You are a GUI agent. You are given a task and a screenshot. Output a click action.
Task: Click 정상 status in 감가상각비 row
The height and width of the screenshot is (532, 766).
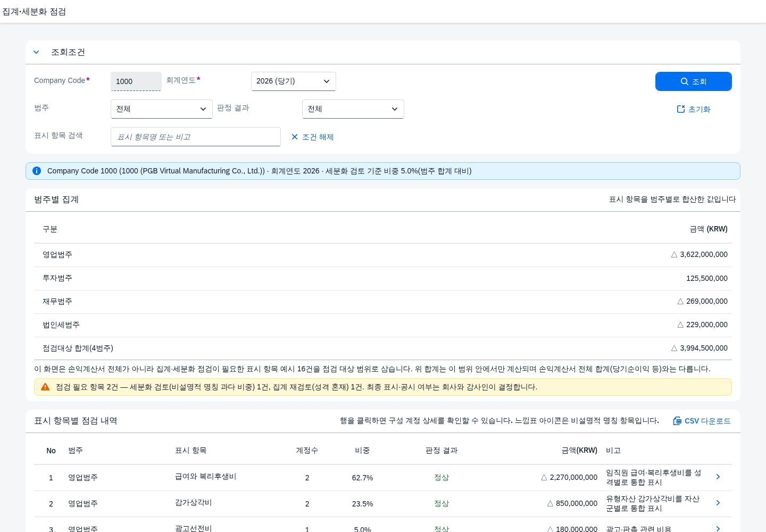tap(442, 503)
